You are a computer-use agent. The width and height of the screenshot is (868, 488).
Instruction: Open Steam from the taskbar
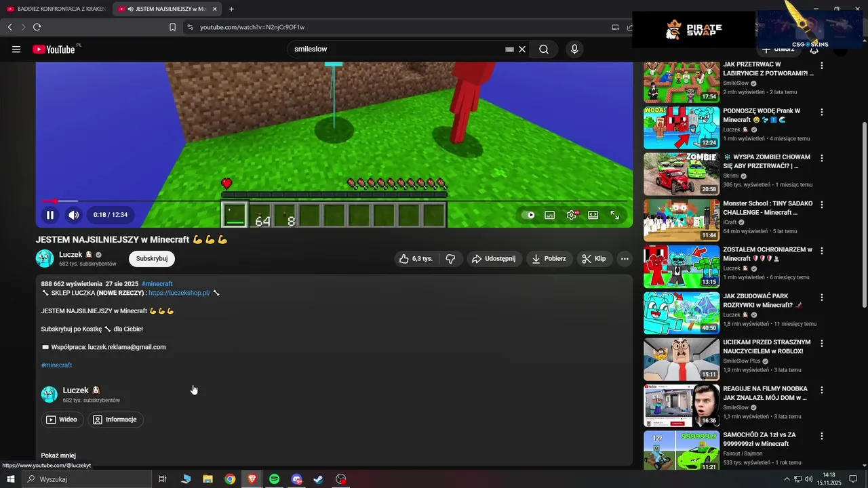click(318, 479)
